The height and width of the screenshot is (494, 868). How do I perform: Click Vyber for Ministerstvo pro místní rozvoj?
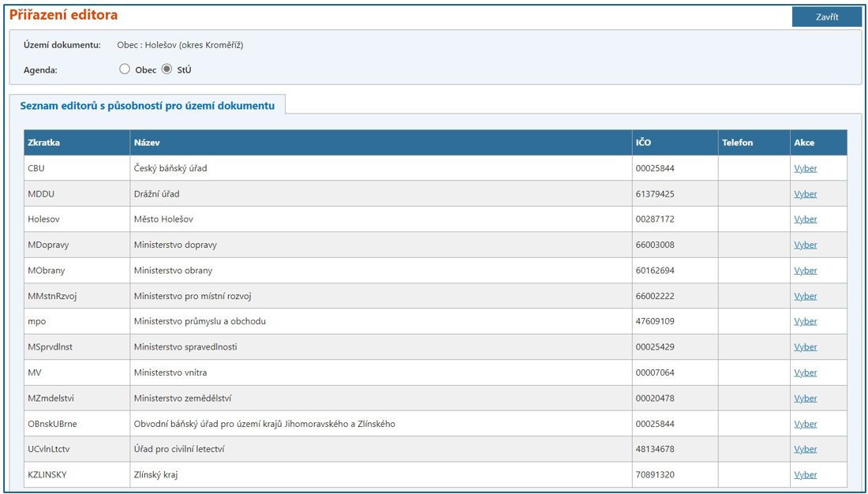coord(805,296)
